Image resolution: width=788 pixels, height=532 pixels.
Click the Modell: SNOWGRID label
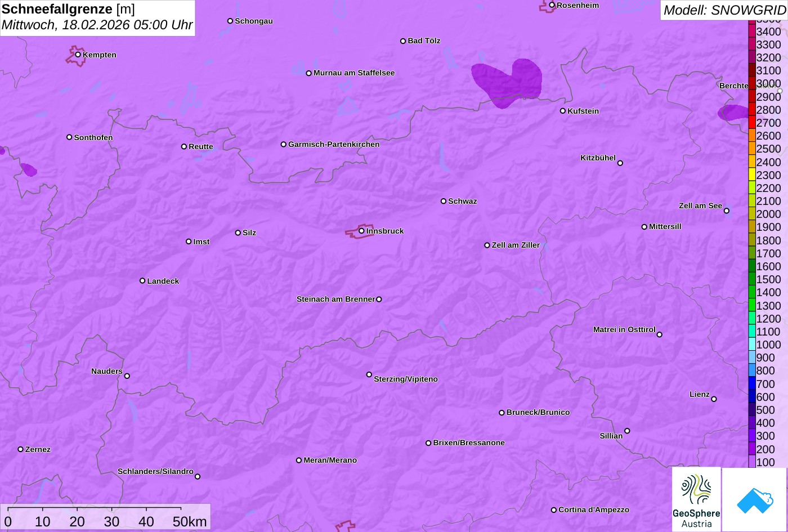click(x=724, y=10)
